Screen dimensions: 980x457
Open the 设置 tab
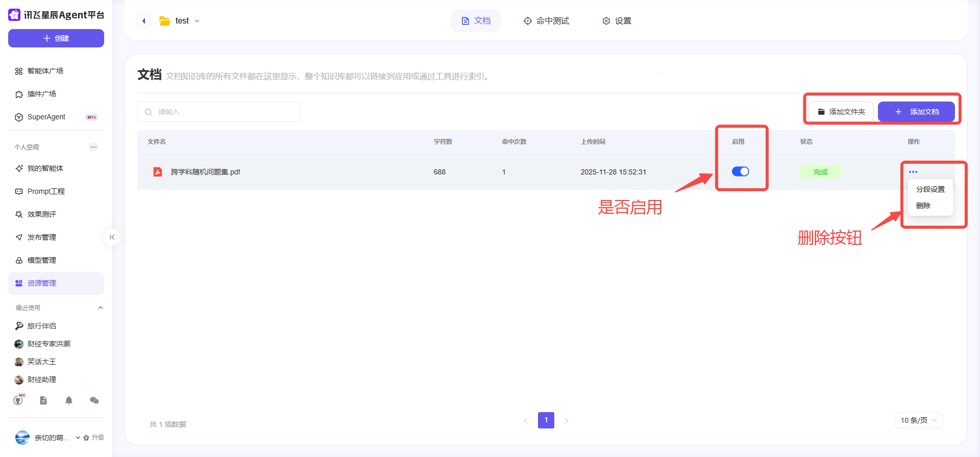click(x=617, y=21)
